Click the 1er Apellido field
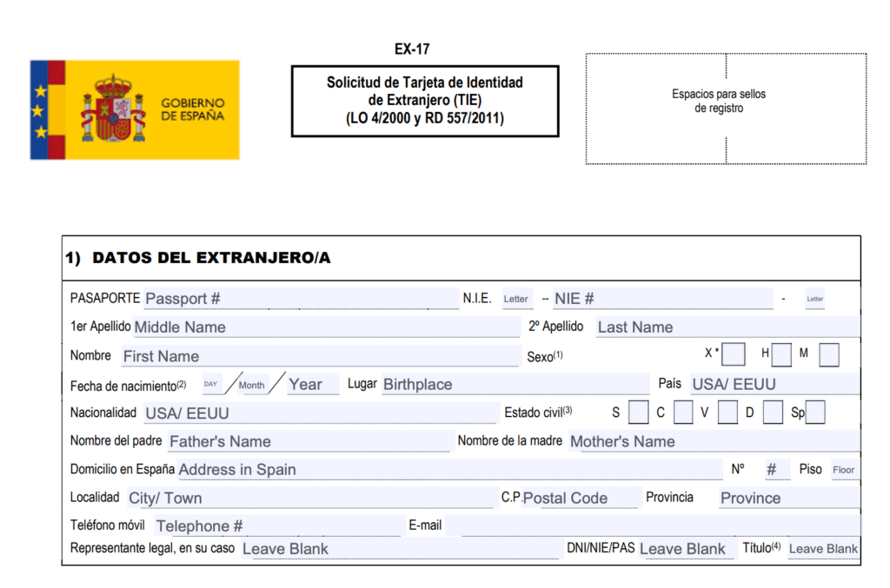 tap(326, 327)
